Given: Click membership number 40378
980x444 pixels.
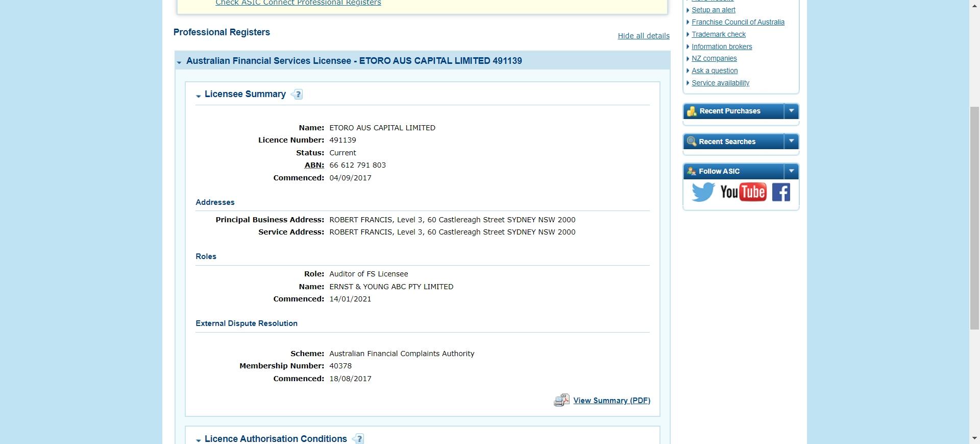Looking at the screenshot, I should 340,366.
